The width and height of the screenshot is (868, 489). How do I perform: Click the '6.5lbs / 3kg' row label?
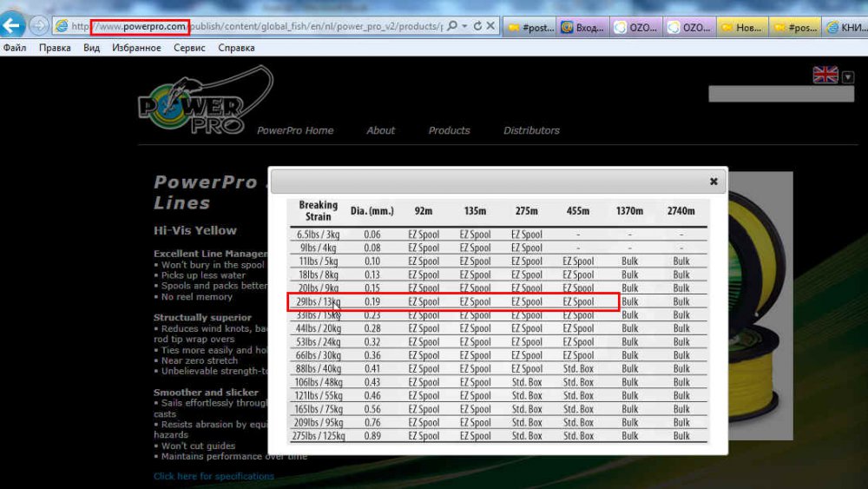click(x=319, y=235)
